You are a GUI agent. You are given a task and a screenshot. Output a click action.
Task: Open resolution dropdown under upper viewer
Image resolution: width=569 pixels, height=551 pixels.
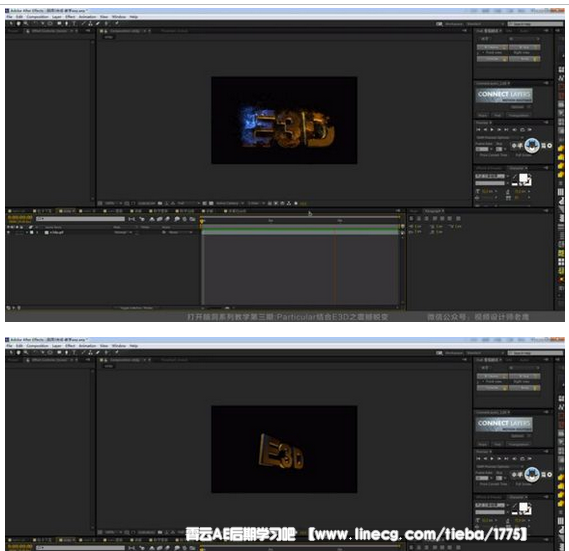tap(188, 203)
